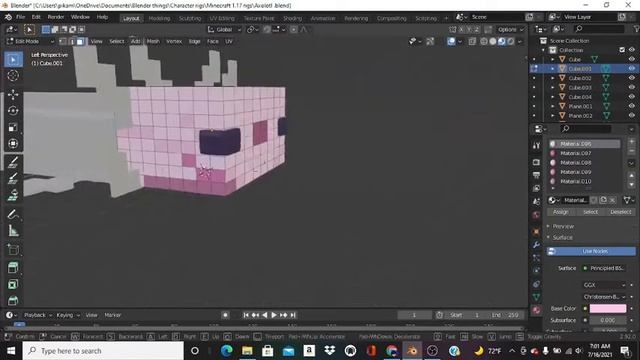Open the Face menu
The image size is (640, 360).
[x=213, y=41]
